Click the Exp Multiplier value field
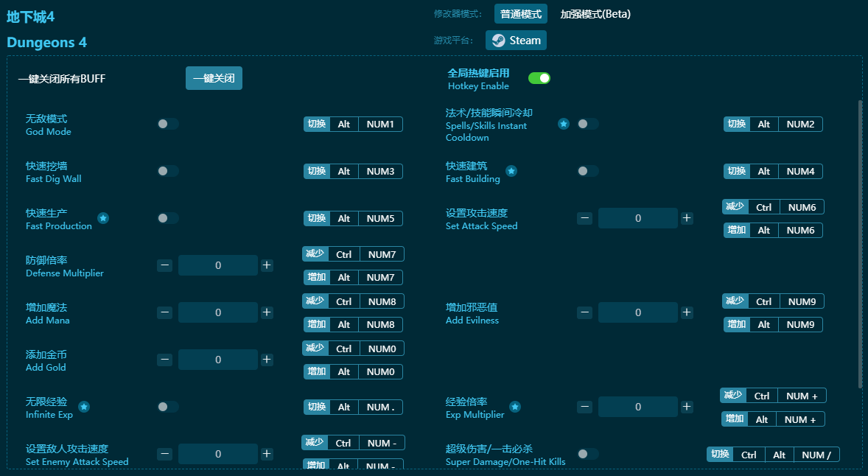 637,407
